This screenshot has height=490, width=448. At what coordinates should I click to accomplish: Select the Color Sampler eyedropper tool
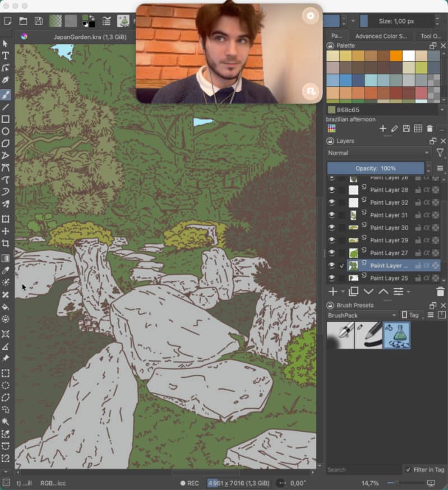[x=6, y=270]
